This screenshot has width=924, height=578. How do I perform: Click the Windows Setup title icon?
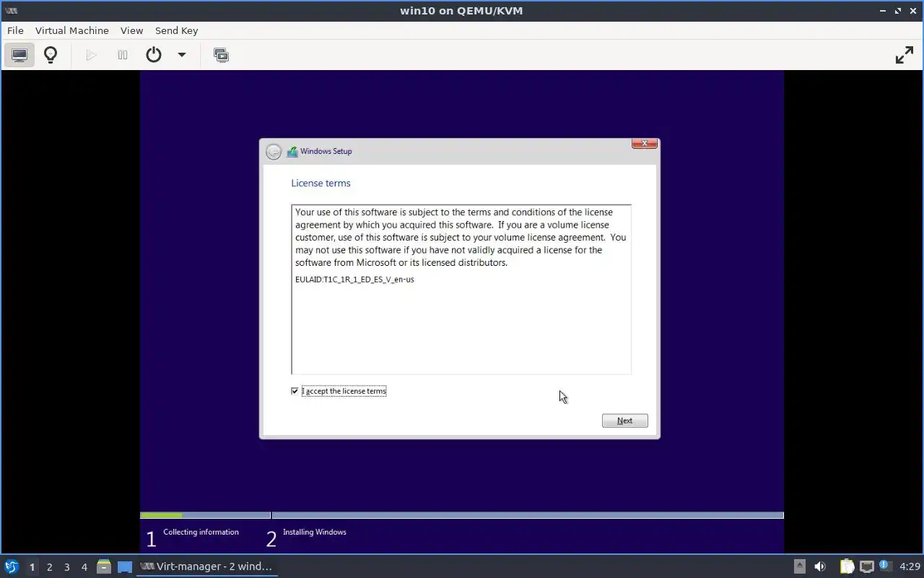point(292,152)
